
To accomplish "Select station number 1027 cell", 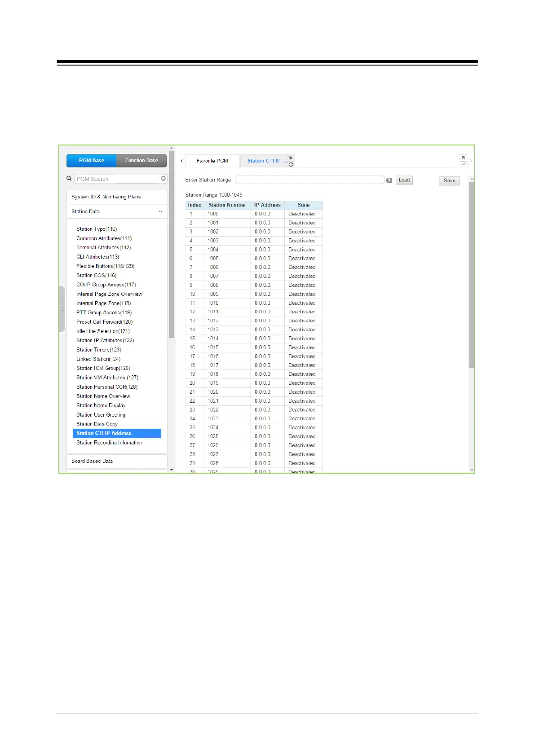I will [x=227, y=454].
